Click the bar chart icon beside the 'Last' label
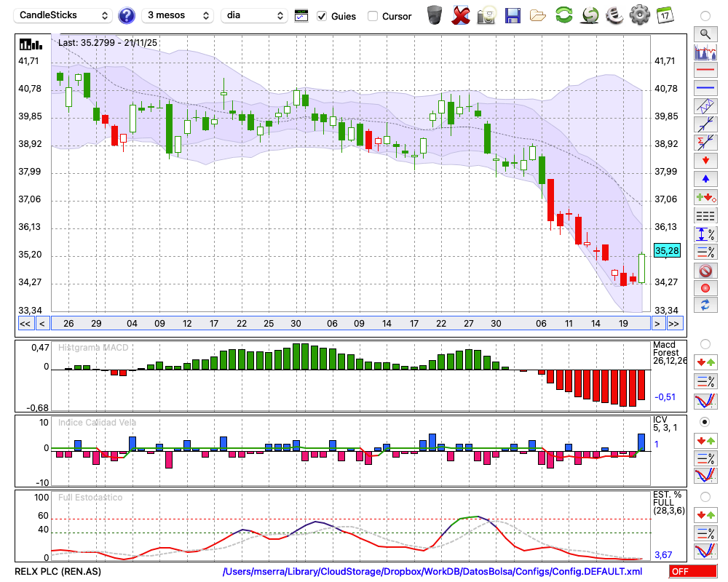This screenshot has height=582, width=728. 31,44
